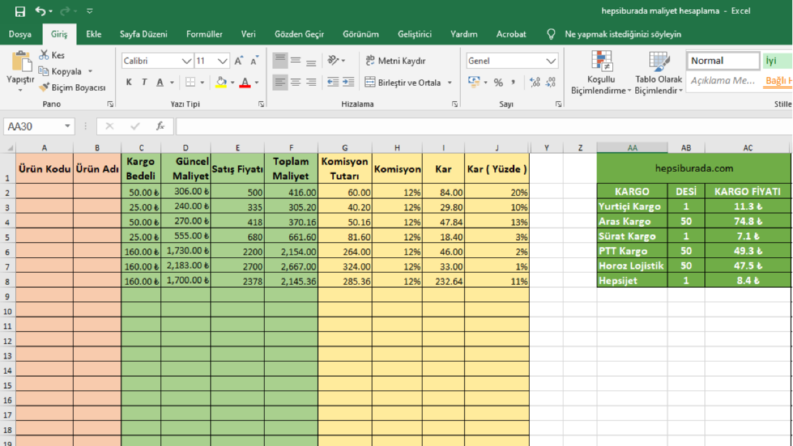This screenshot has height=446, width=793.
Task: Apply cell borders icon
Action: click(x=190, y=82)
